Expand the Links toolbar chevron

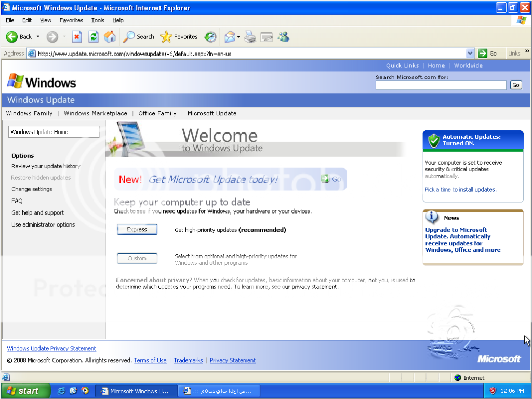(527, 51)
